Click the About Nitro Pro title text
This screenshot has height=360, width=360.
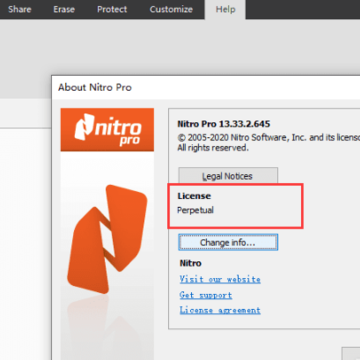[x=95, y=87]
